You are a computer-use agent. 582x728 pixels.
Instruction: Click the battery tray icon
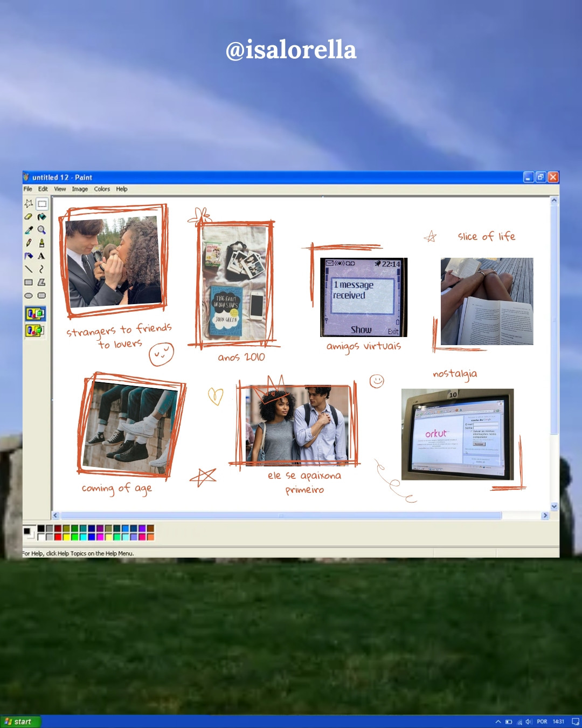(x=509, y=722)
